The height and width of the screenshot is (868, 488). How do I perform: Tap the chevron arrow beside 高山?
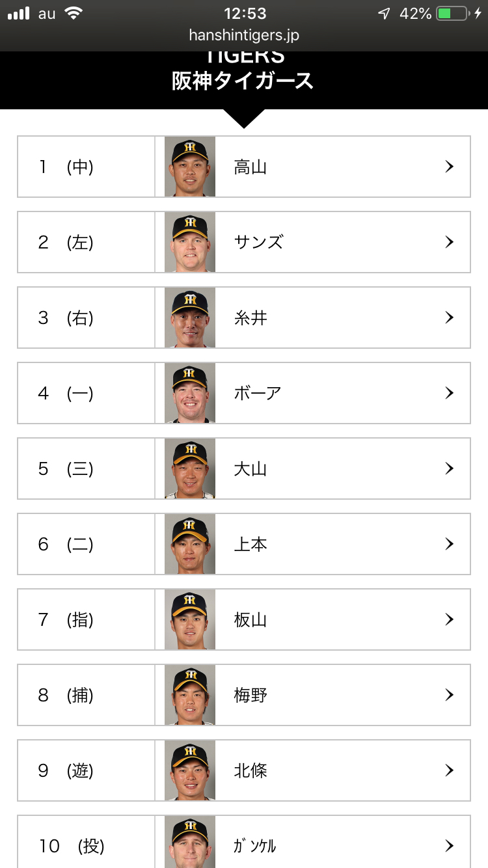(449, 167)
